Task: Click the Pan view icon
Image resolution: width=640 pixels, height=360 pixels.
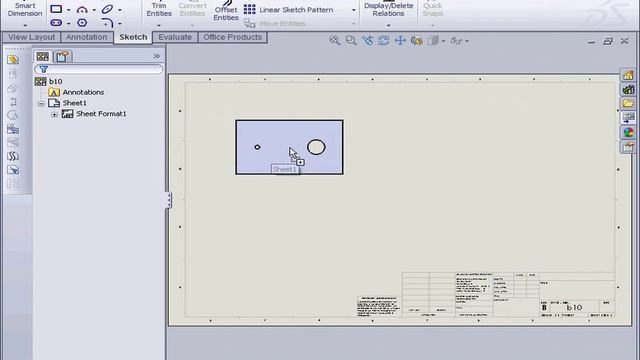Action: click(400, 40)
